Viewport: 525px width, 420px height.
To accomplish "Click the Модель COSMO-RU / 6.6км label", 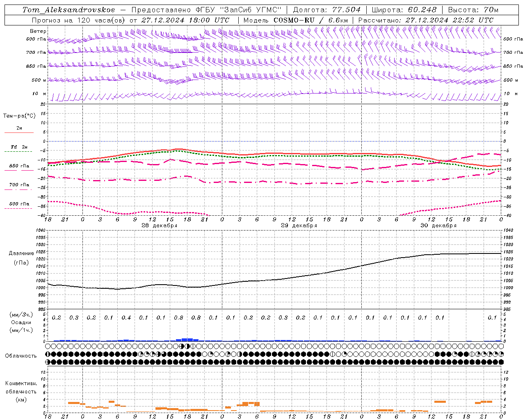I will click(295, 20).
